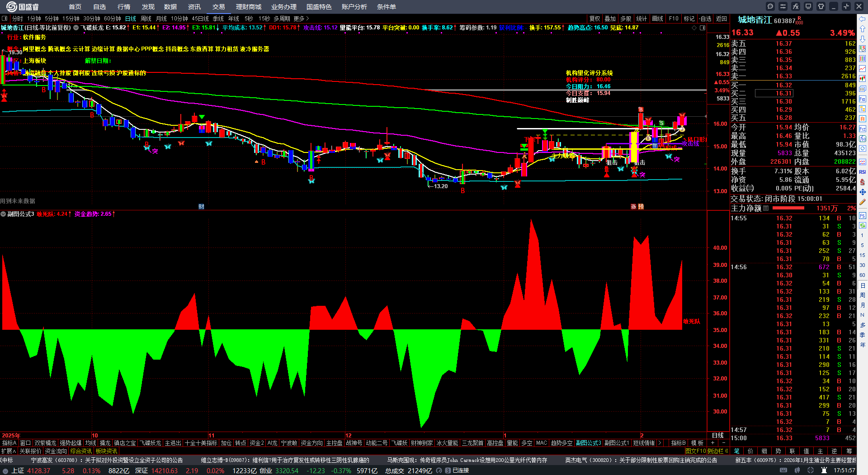Expand the 扩展 panel toggle
This screenshot has height=475, width=868.
tap(9, 451)
